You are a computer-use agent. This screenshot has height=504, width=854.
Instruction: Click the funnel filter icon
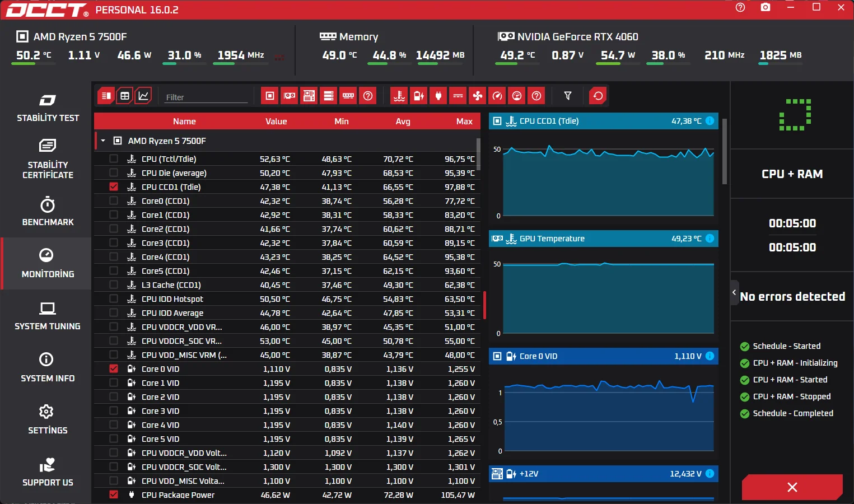(568, 96)
